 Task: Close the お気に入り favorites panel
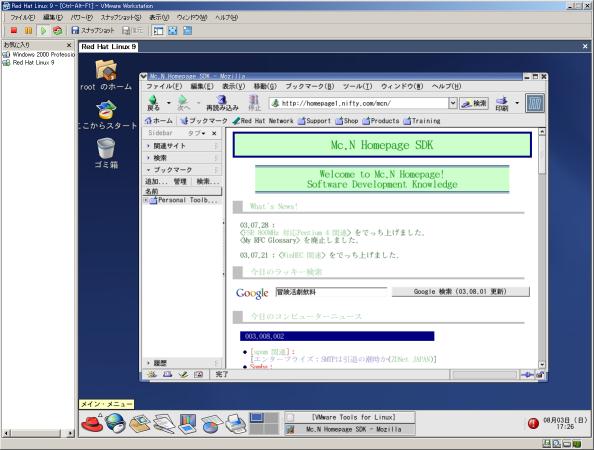pyautogui.click(x=69, y=45)
